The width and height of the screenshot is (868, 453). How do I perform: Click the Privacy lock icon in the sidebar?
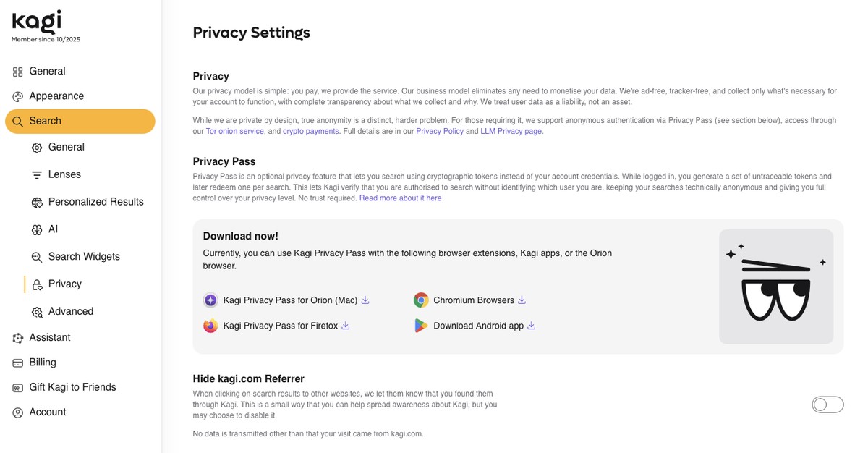[x=36, y=284]
